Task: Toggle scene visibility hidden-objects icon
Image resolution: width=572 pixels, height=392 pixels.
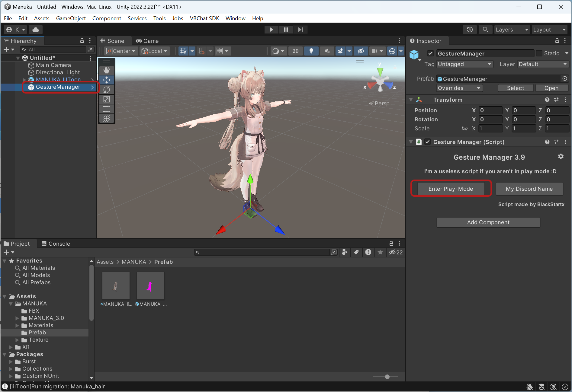Action: click(x=361, y=51)
